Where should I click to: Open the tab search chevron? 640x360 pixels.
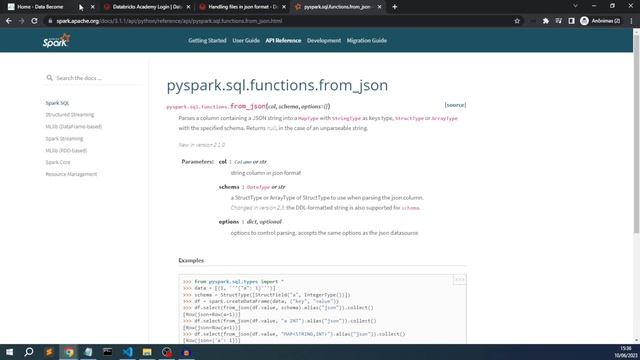click(576, 6)
